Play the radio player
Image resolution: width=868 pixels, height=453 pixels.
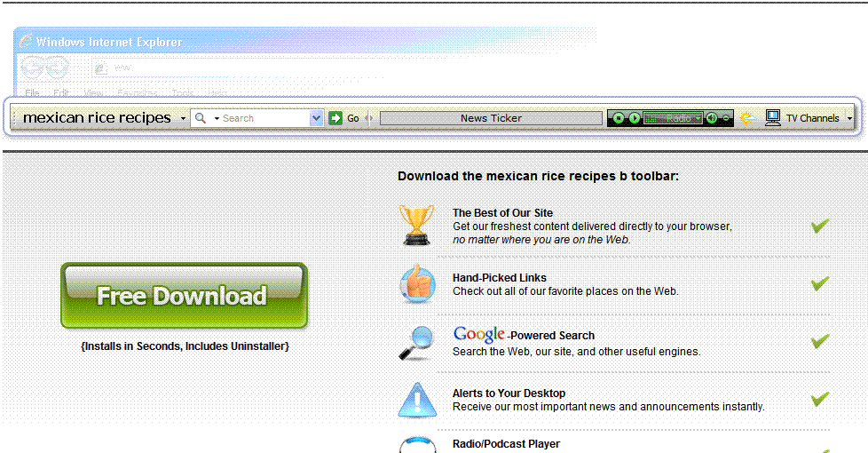[635, 118]
